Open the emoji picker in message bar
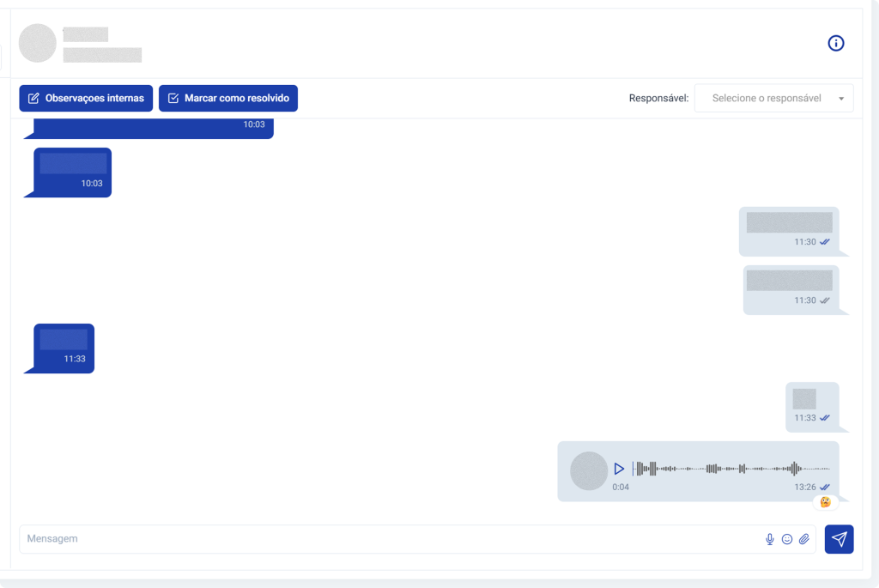 pos(786,539)
